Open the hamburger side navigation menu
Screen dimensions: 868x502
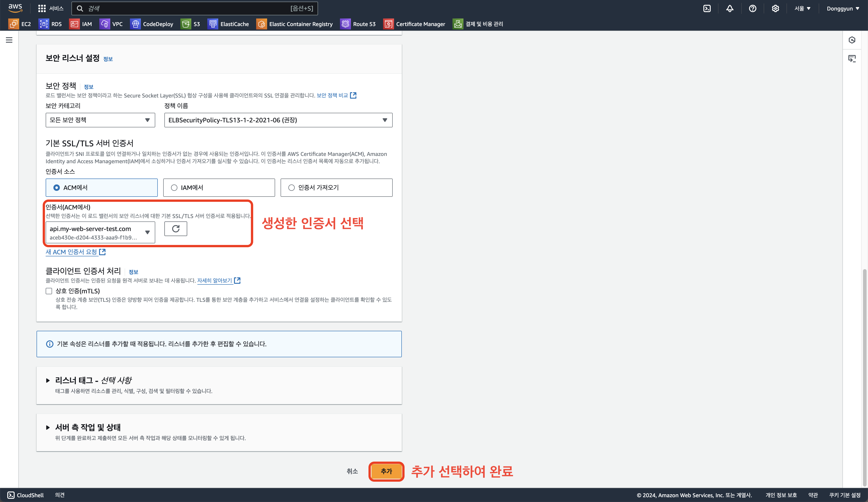coord(9,40)
